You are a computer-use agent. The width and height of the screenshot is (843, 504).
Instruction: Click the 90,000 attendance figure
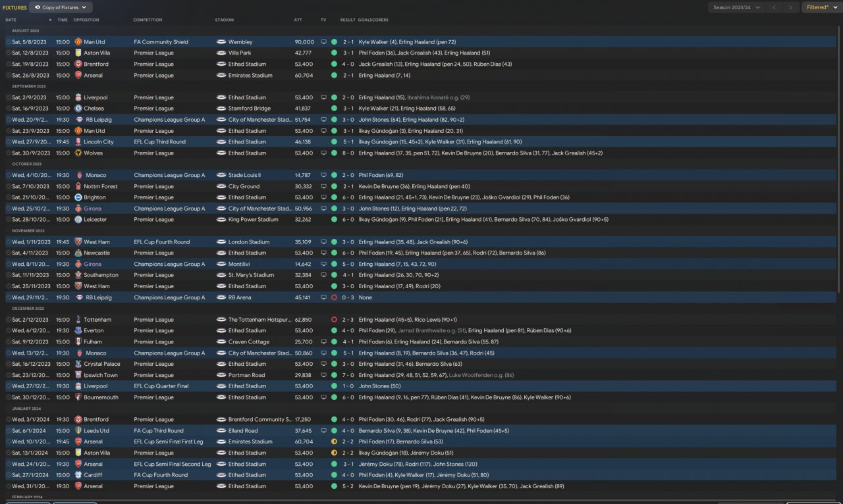pos(304,42)
